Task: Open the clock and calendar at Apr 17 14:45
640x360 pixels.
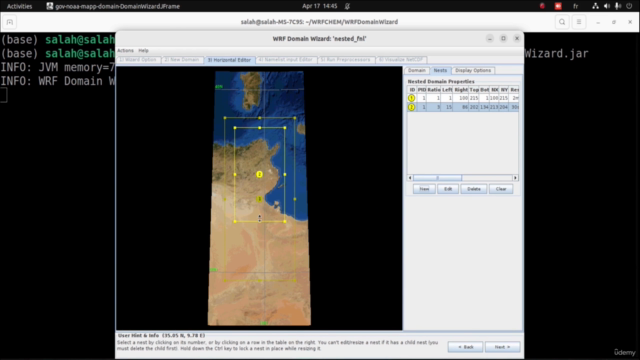Action: (320, 6)
